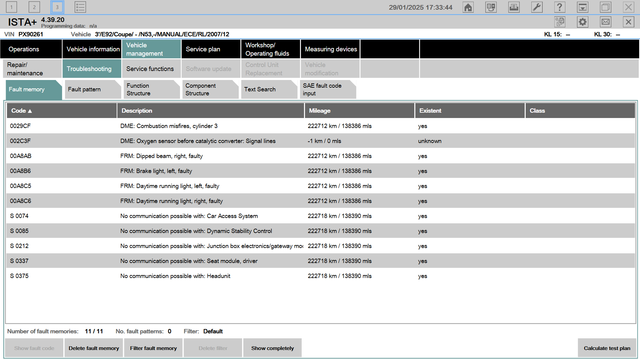Close the current ISTA operation X icon

coord(629,22)
